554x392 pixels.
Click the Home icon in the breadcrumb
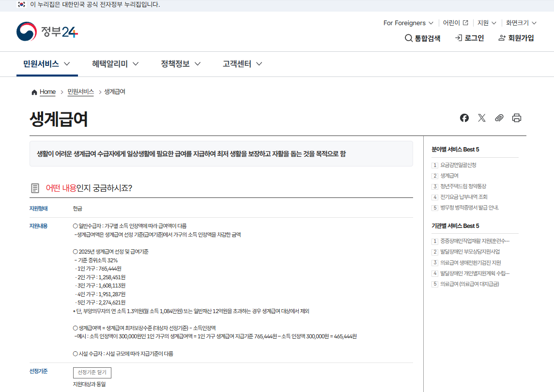[34, 91]
